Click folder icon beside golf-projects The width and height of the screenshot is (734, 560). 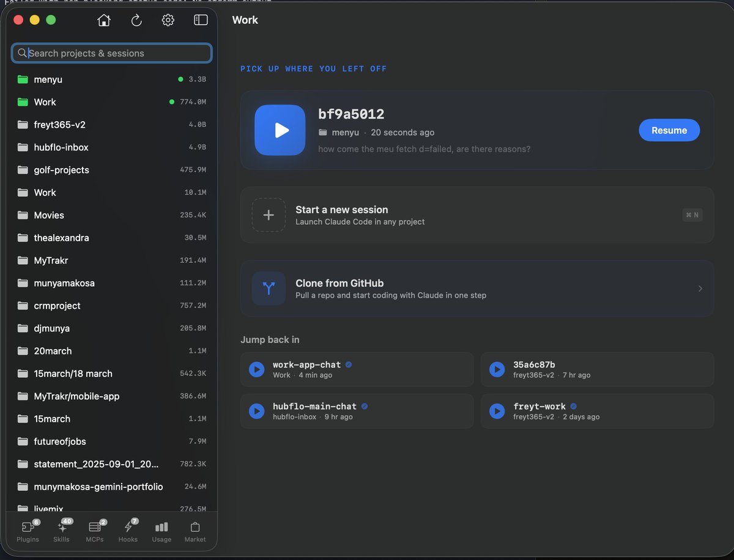23,170
